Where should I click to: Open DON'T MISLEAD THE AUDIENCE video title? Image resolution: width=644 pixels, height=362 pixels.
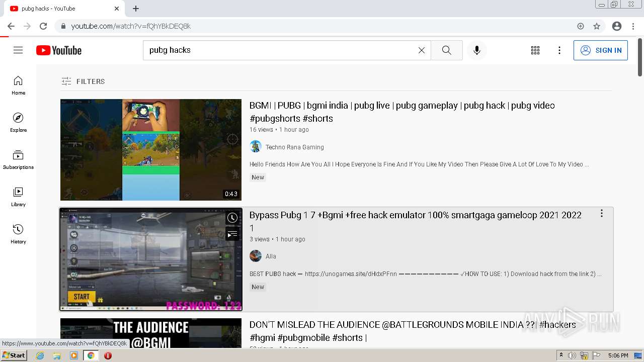(x=413, y=331)
